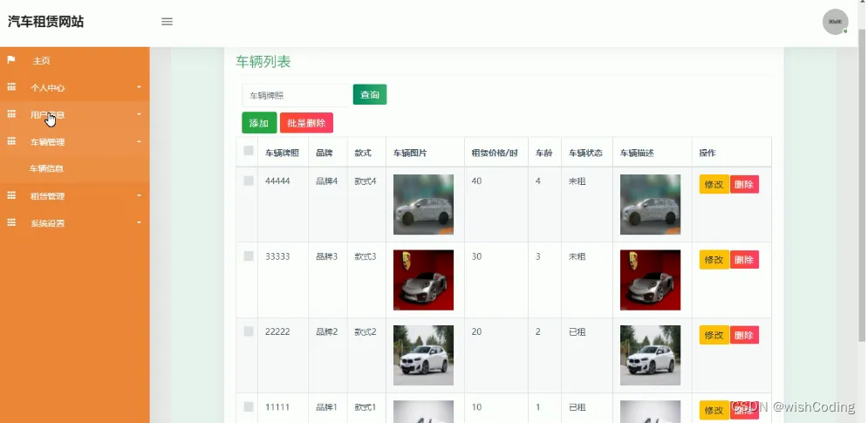Image resolution: width=868 pixels, height=423 pixels.
Task: Click the grid icon beside 个人中心
Action: 11,87
